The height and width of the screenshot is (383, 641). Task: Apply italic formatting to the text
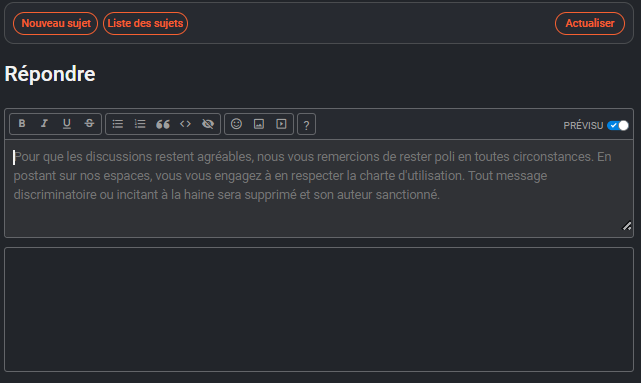click(x=44, y=124)
